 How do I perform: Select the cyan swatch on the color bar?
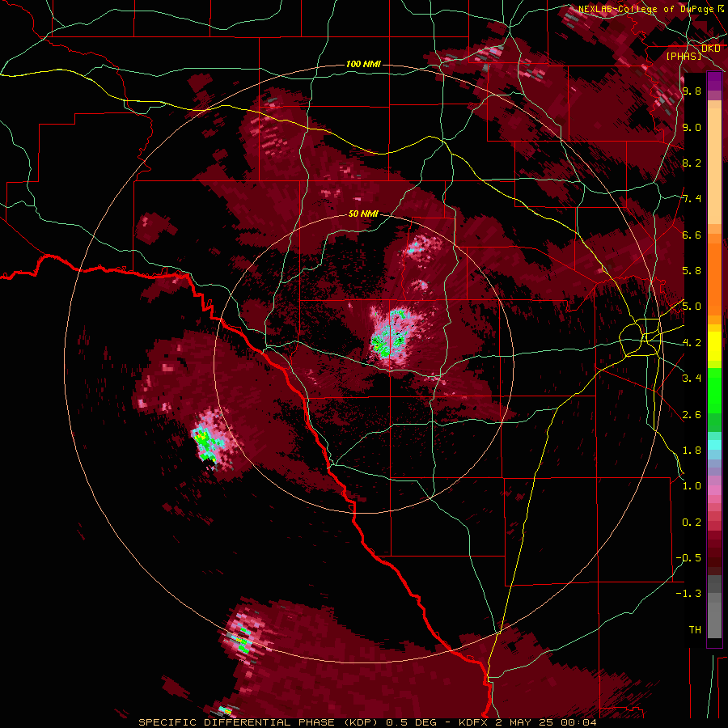coord(714,445)
